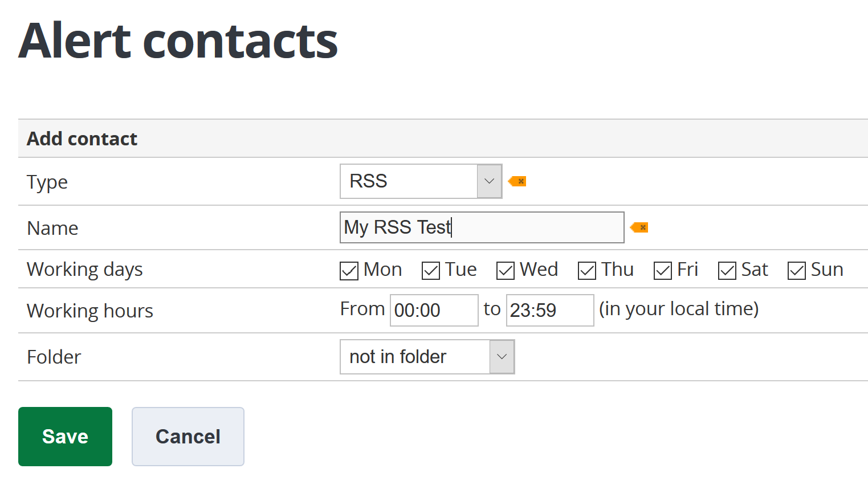Click the orange marker icon beside Name field
The width and height of the screenshot is (868, 497).
tap(639, 227)
